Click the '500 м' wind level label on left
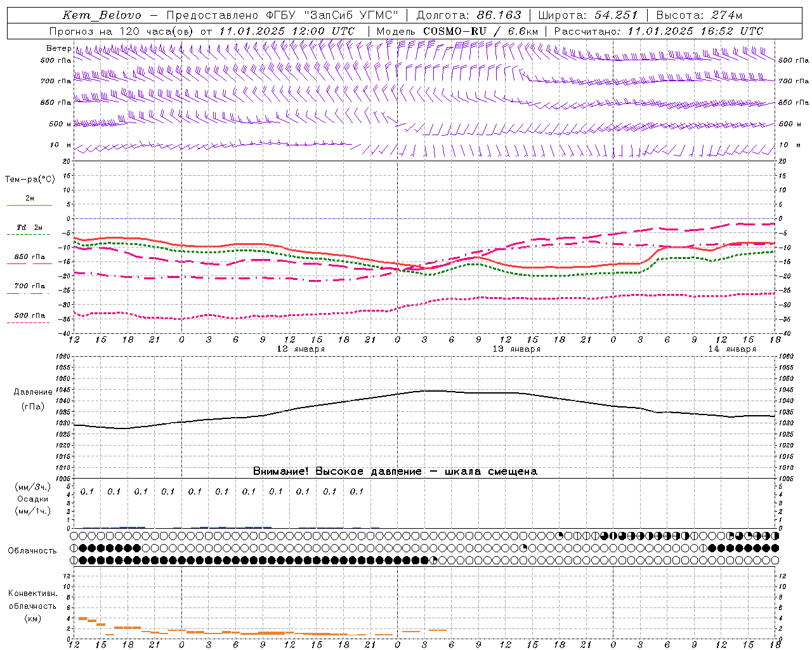 [60, 124]
